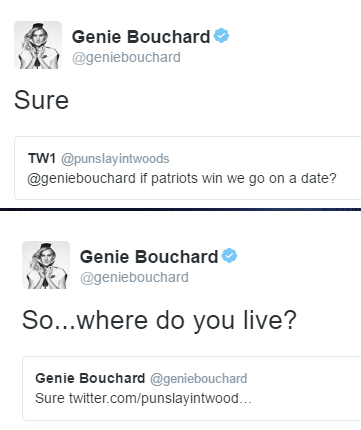
Task: Open the @geniebouchard handle inside the quoted "Sure" card
Action: pos(199,379)
